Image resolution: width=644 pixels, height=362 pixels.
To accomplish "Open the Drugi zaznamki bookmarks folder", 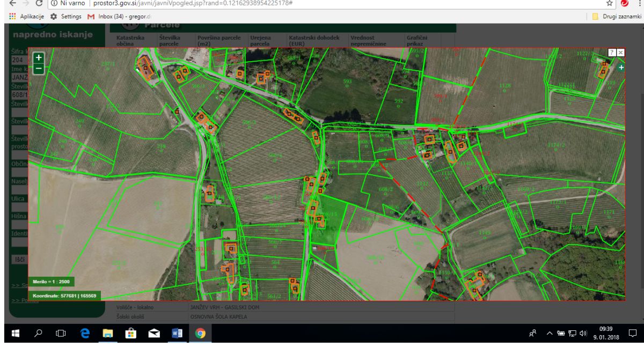I will (616, 16).
